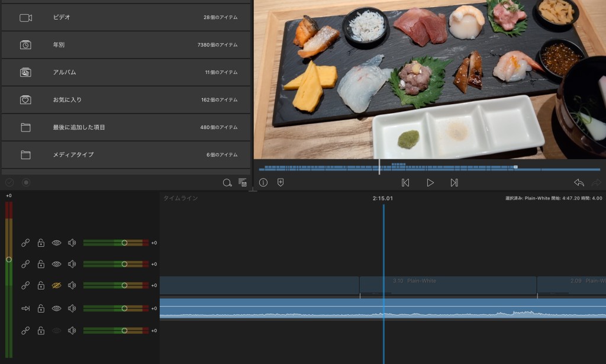The height and width of the screenshot is (364, 606).
Task: Add a marker with the marker icon
Action: [x=281, y=183]
